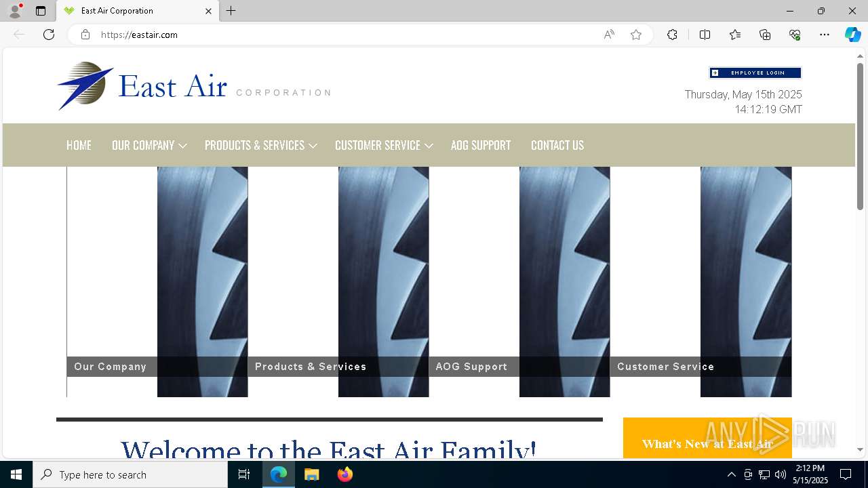Click the address bar URL
The width and height of the screenshot is (868, 488).
pyautogui.click(x=139, y=35)
